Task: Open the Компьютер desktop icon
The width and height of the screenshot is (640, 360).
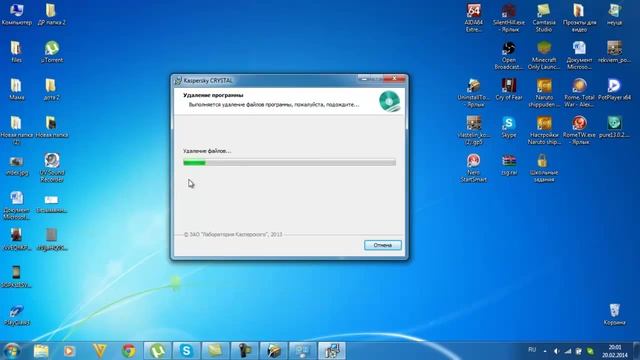Action: point(16,14)
